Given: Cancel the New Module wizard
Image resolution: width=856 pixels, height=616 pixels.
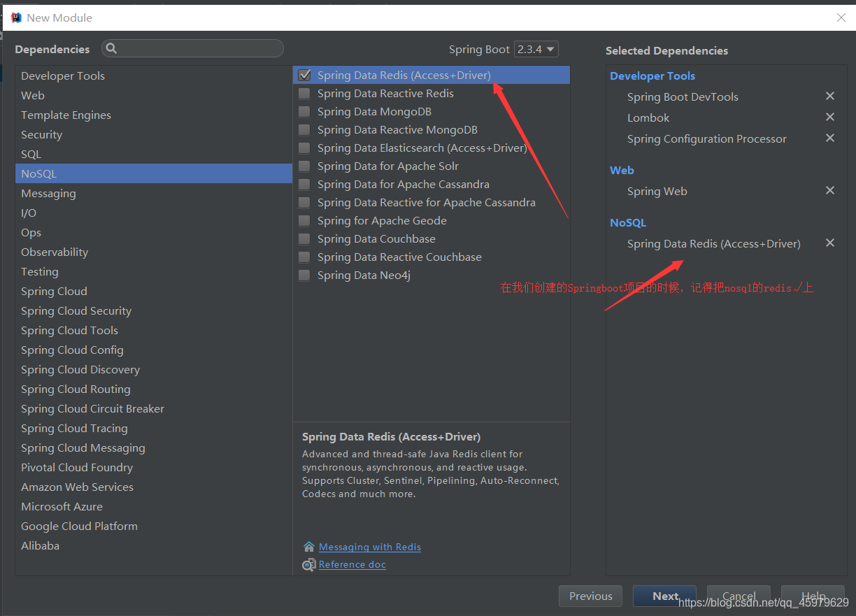Looking at the screenshot, I should coord(739,596).
